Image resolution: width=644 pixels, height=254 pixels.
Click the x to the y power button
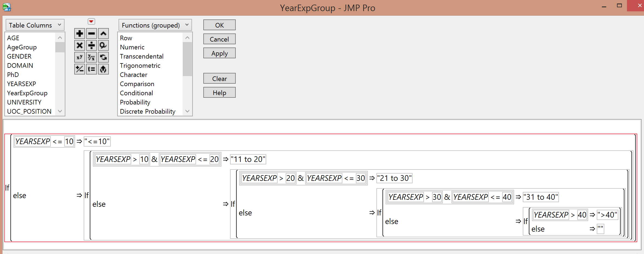pos(80,57)
